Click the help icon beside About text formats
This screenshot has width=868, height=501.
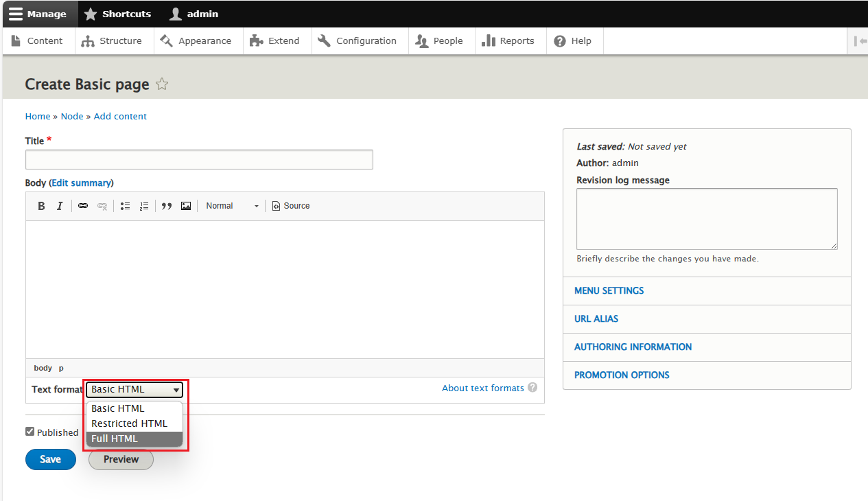pos(532,388)
